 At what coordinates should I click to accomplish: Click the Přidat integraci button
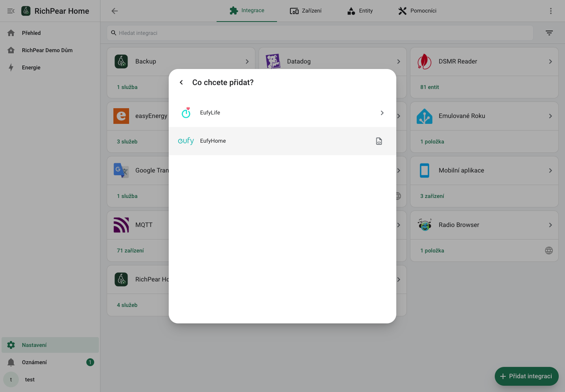527,376
